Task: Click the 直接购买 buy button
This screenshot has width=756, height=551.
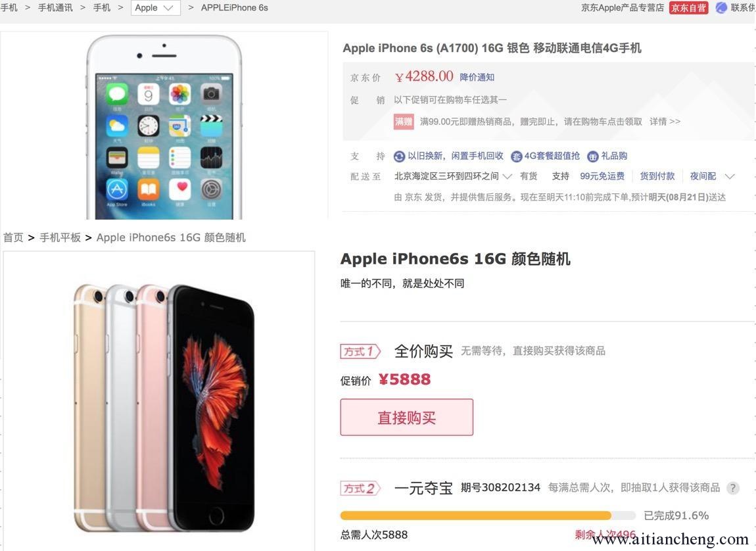Action: (406, 418)
